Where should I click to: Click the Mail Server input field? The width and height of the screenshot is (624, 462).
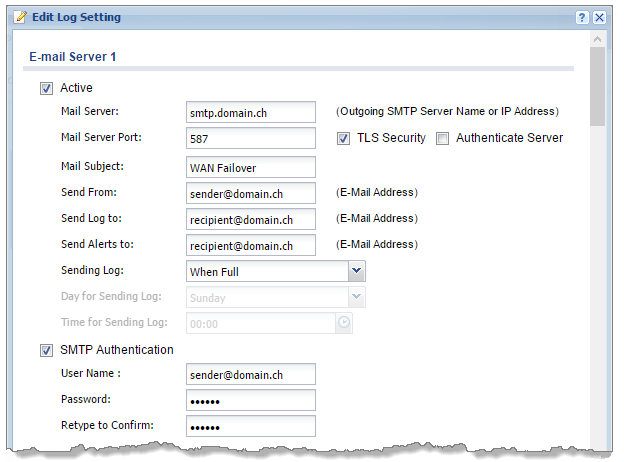point(250,113)
